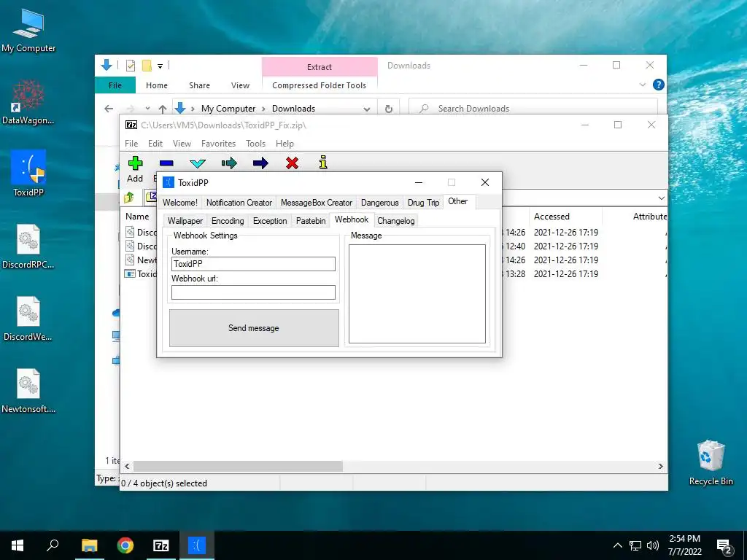Open the 7-Zip File menu
The image size is (747, 560).
point(131,144)
